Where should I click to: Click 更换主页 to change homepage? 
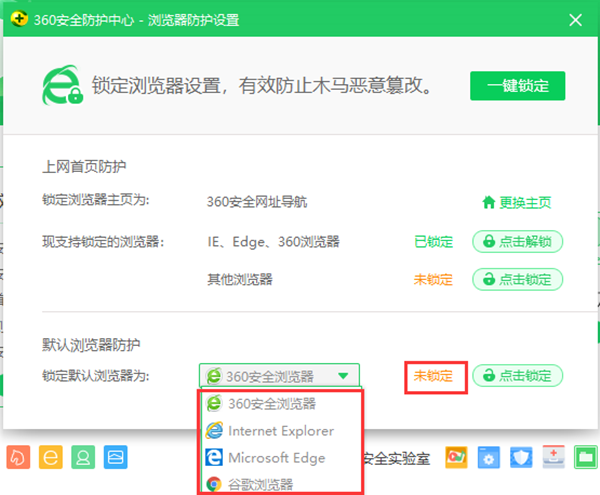point(517,202)
